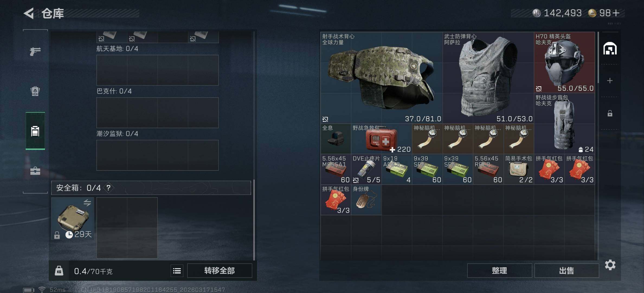
Task: Select the 野战急救包 first aid kit
Action: tap(381, 139)
